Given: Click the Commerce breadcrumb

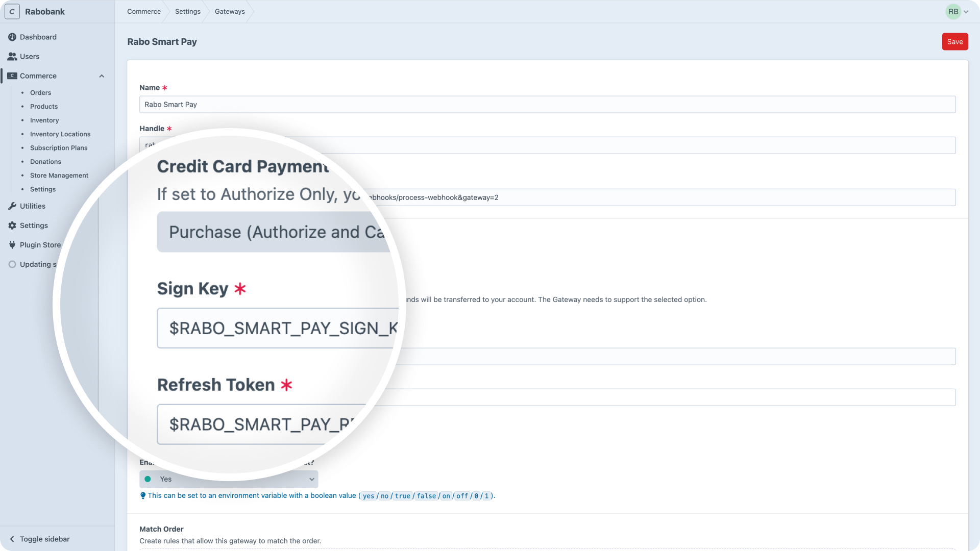Looking at the screenshot, I should [x=144, y=12].
